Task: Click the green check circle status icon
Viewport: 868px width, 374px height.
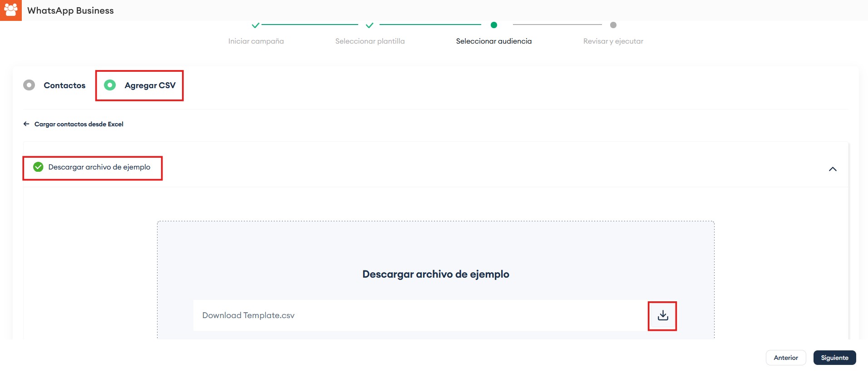Action: [x=38, y=167]
